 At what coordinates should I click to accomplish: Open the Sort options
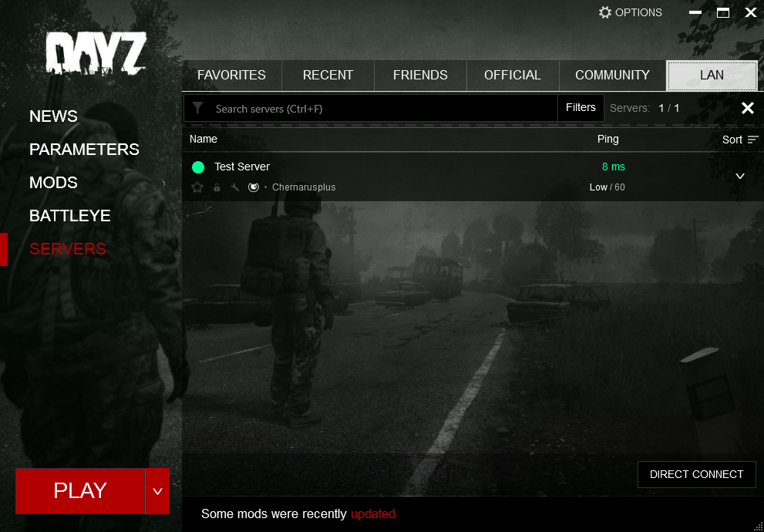point(740,140)
